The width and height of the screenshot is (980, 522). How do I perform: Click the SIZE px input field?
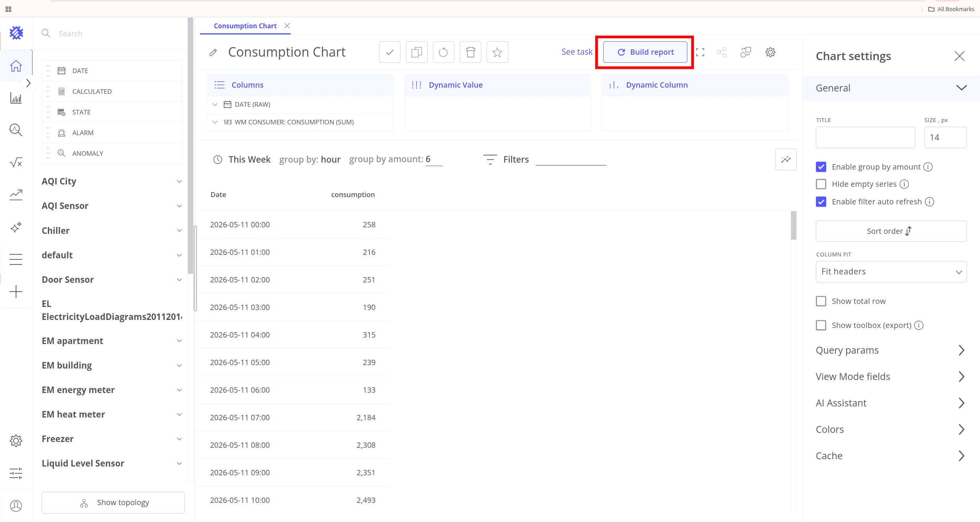(945, 137)
